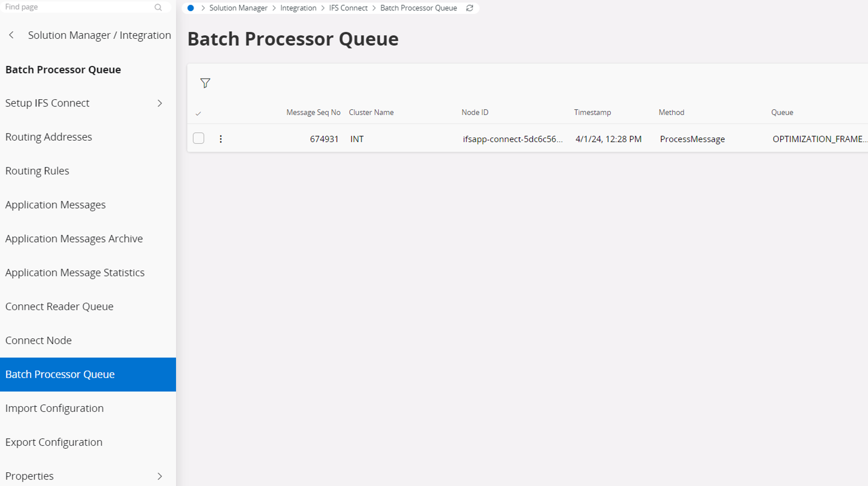Screen dimensions: 868x486
Task: Sort by the Timestamp column header
Action: (593, 112)
